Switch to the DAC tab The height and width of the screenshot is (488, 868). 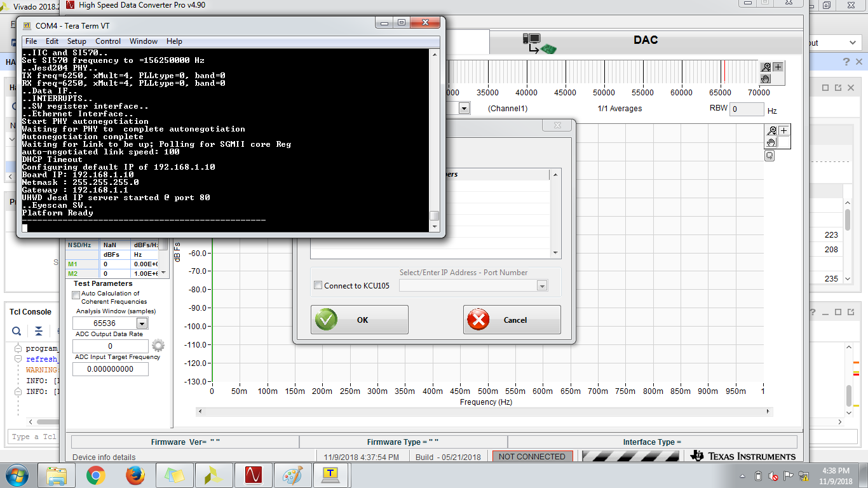tap(646, 41)
